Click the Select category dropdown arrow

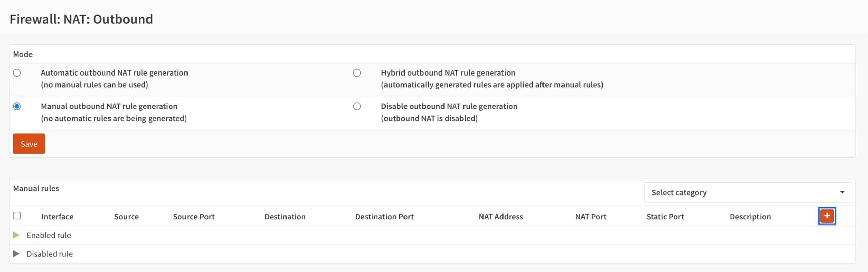842,192
